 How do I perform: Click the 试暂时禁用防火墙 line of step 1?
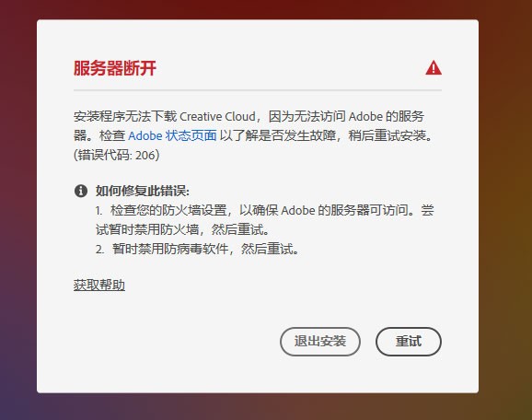pos(147,230)
